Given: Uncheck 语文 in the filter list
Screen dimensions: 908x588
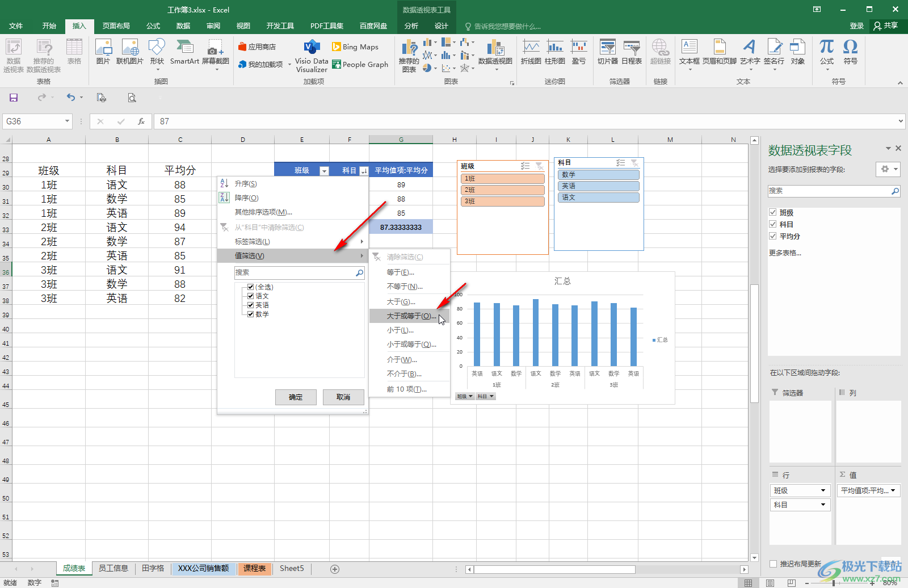Looking at the screenshot, I should coord(250,296).
